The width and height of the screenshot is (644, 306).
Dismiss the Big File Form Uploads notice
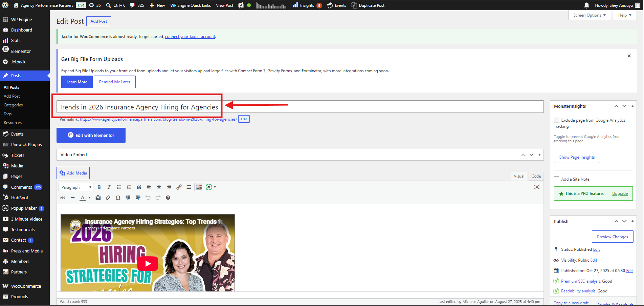pyautogui.click(x=629, y=56)
